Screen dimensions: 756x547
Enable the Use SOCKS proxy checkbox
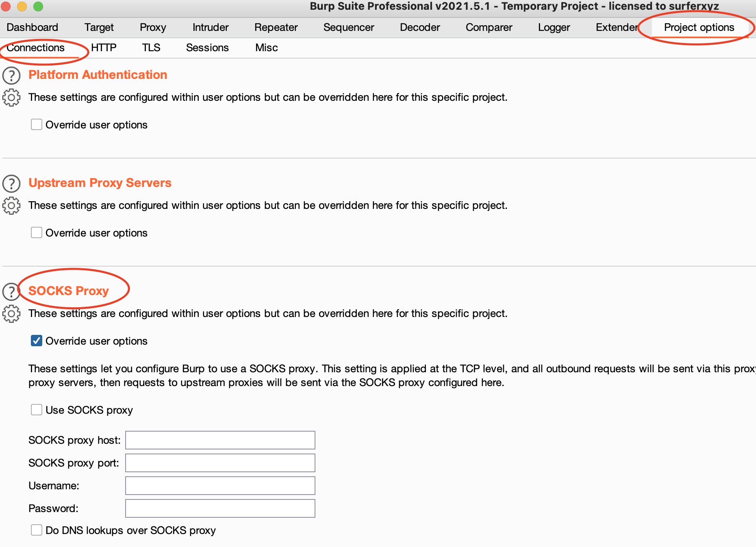click(37, 410)
